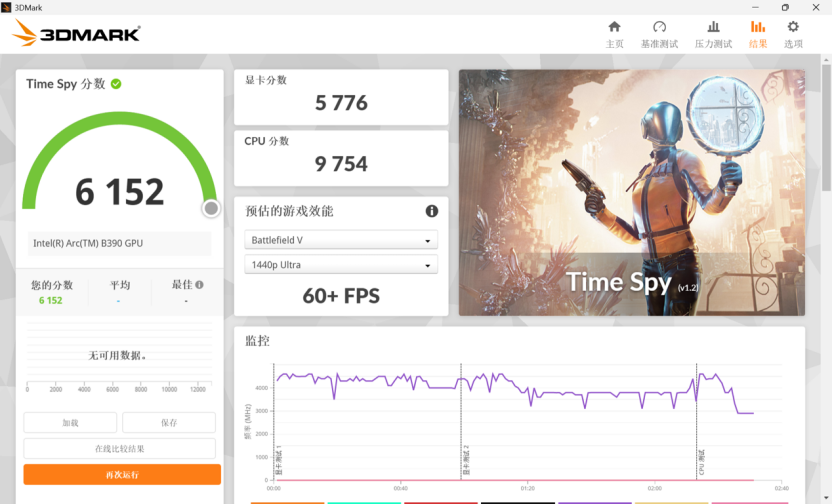Click info icon next to 预估的游戏效能
Image resolution: width=832 pixels, height=504 pixels.
coord(431,211)
